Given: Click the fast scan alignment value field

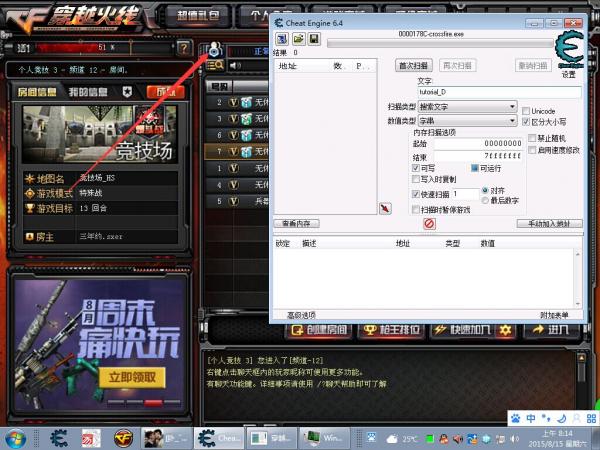Looking at the screenshot, I should tap(466, 194).
